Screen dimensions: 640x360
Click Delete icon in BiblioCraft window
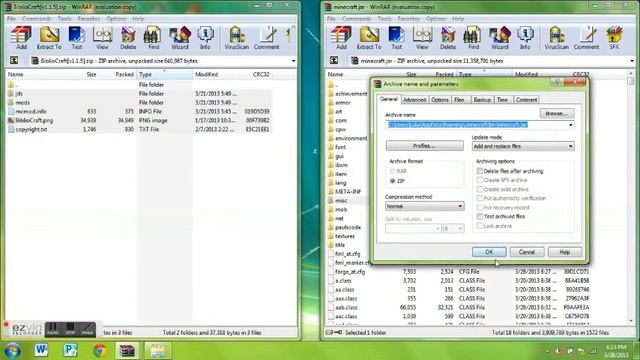pos(128,38)
